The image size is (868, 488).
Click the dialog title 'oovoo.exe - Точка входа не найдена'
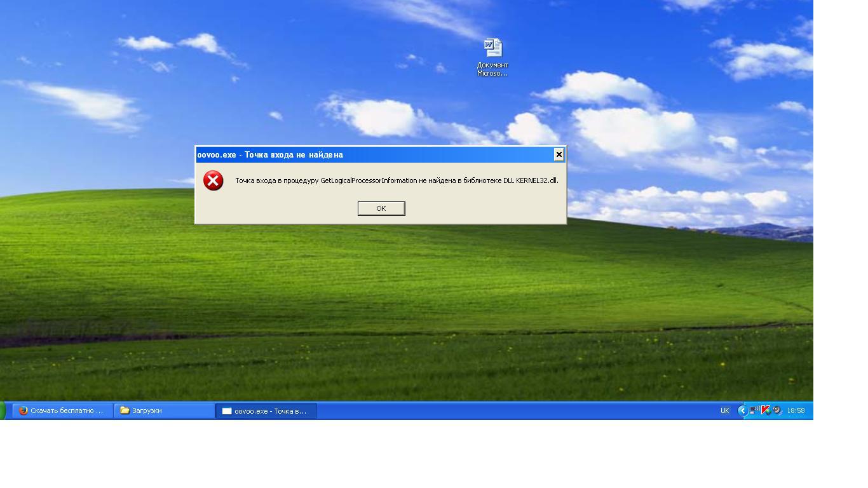coord(270,154)
